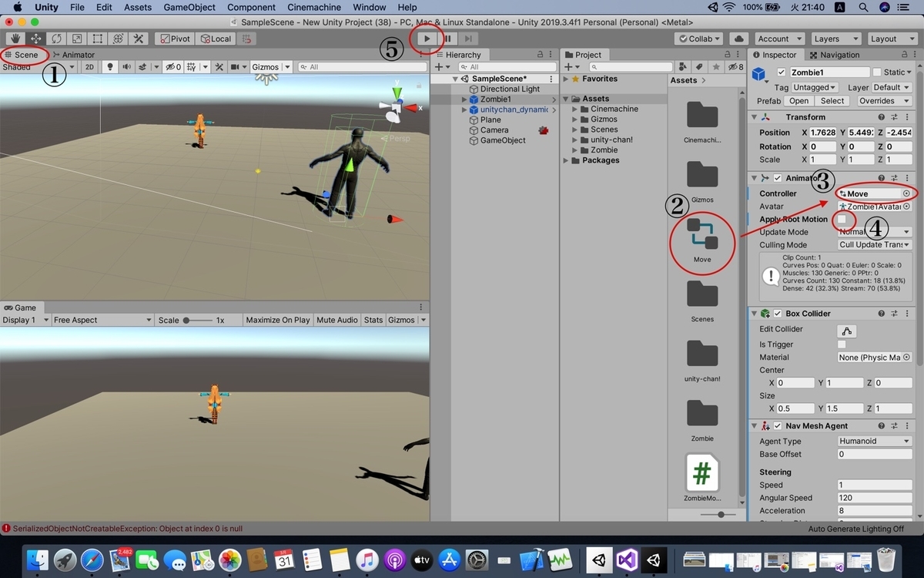Open scene camera settings icon

click(236, 67)
